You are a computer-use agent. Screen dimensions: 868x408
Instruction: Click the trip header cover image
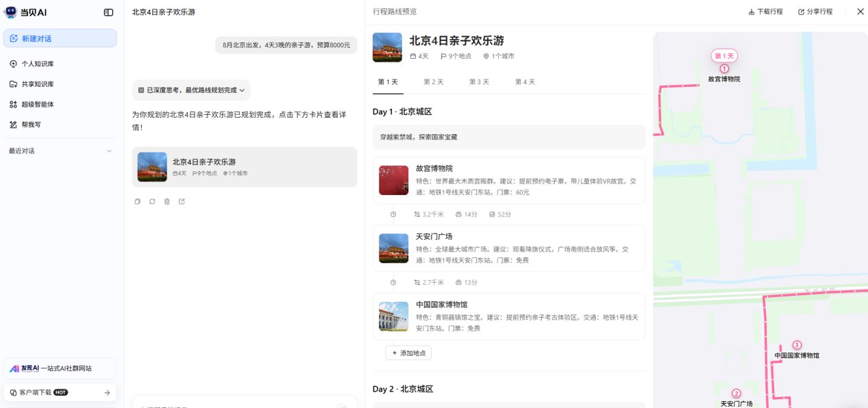387,47
